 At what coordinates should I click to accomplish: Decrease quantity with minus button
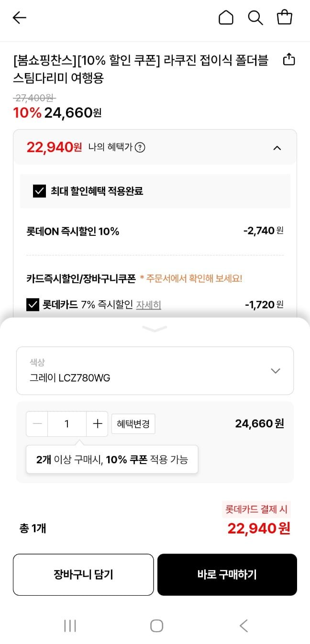click(37, 424)
